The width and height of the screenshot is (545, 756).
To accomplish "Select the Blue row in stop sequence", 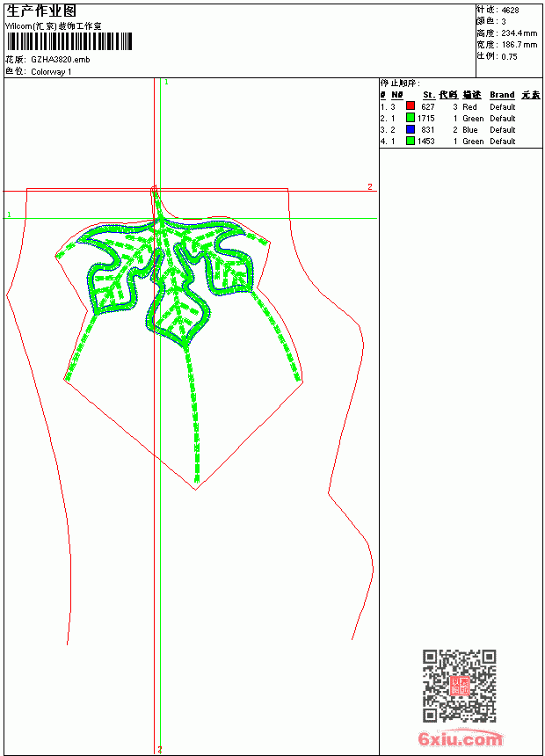I will tap(461, 130).
